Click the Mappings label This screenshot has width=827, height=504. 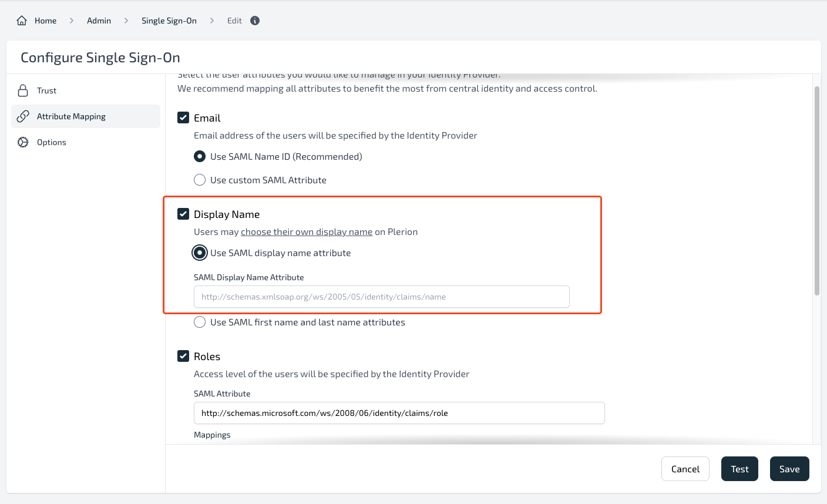[x=212, y=435]
